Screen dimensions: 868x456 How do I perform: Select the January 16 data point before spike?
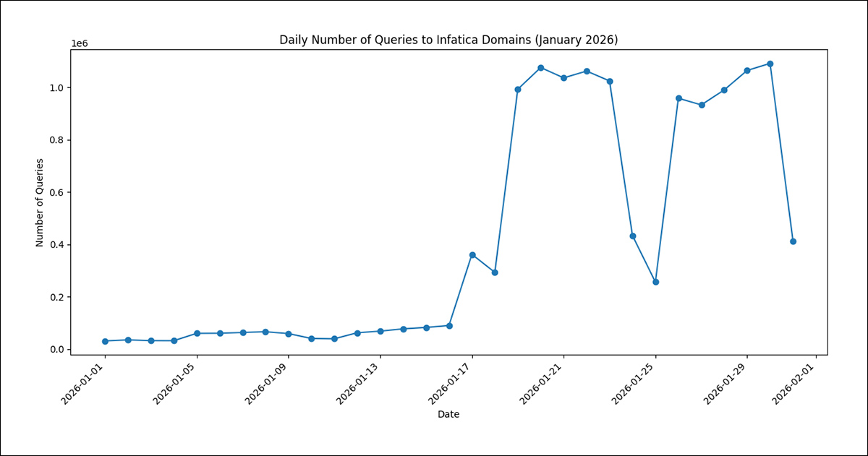coord(449,326)
